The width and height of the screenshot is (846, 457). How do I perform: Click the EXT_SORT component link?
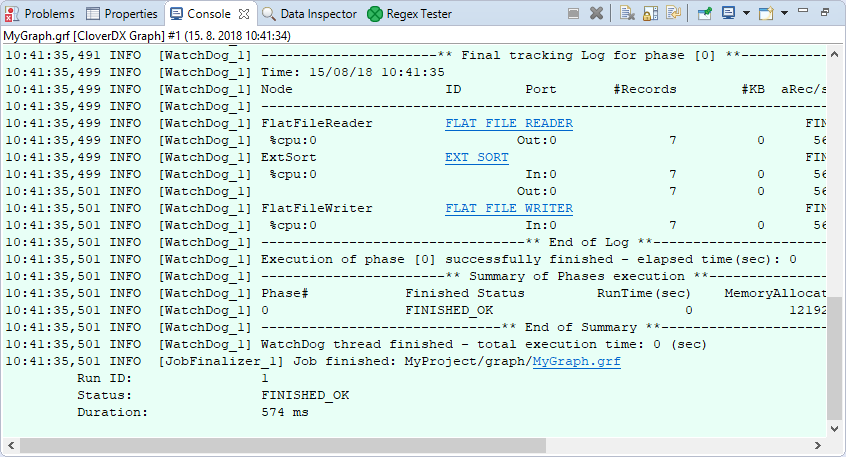pyautogui.click(x=476, y=158)
